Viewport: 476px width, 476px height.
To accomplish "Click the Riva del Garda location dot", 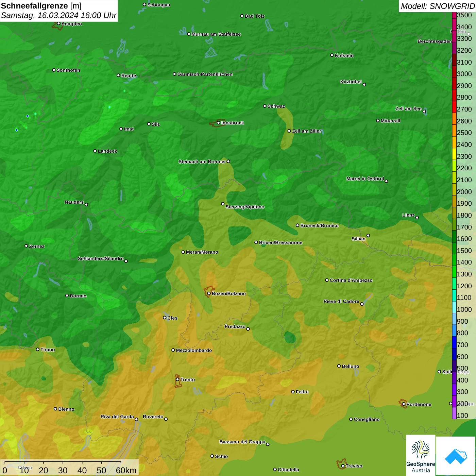I will 136,419.
